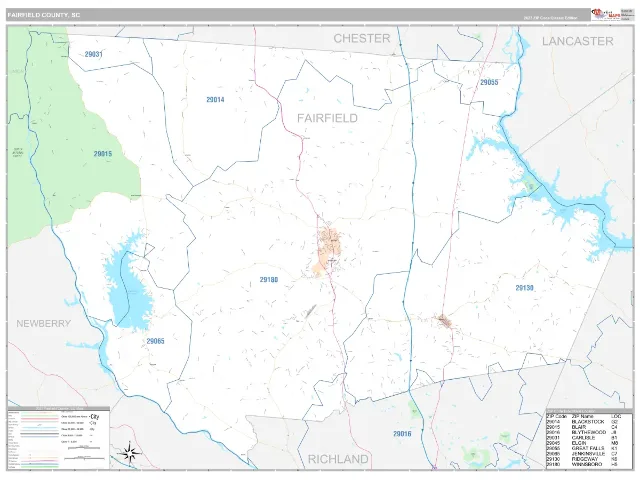The height and width of the screenshot is (480, 640).
Task: Click the 29130 ZIP label on map
Action: coord(524,288)
